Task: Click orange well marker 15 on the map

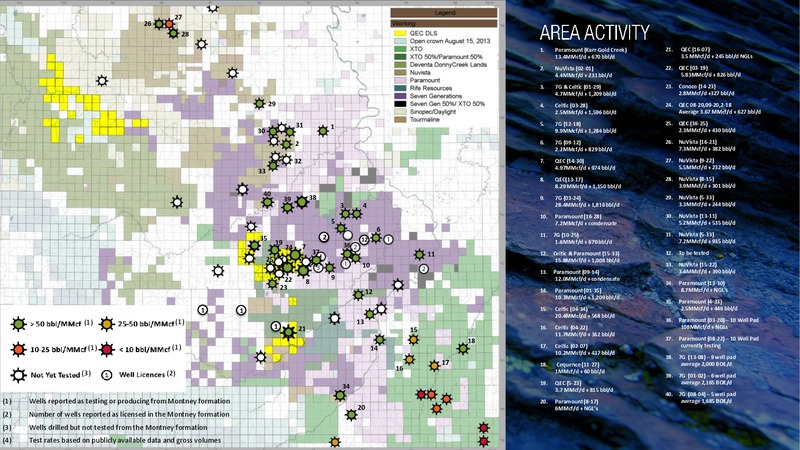Action: click(413, 339)
